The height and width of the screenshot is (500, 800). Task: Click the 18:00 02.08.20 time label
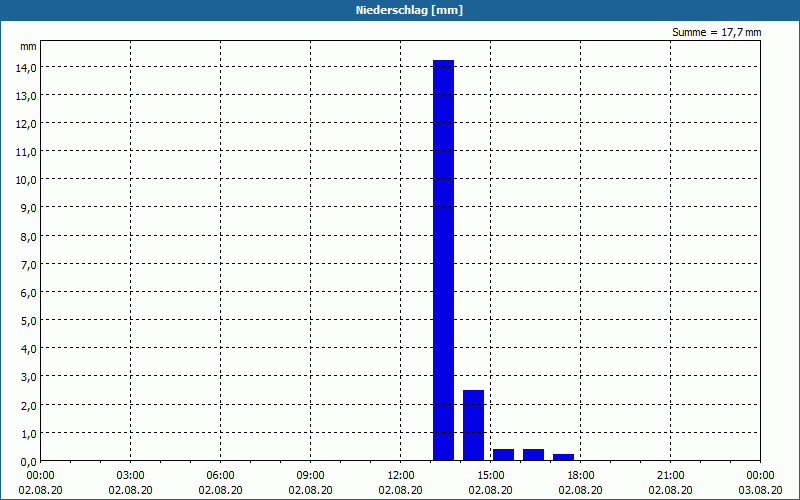coord(581,483)
